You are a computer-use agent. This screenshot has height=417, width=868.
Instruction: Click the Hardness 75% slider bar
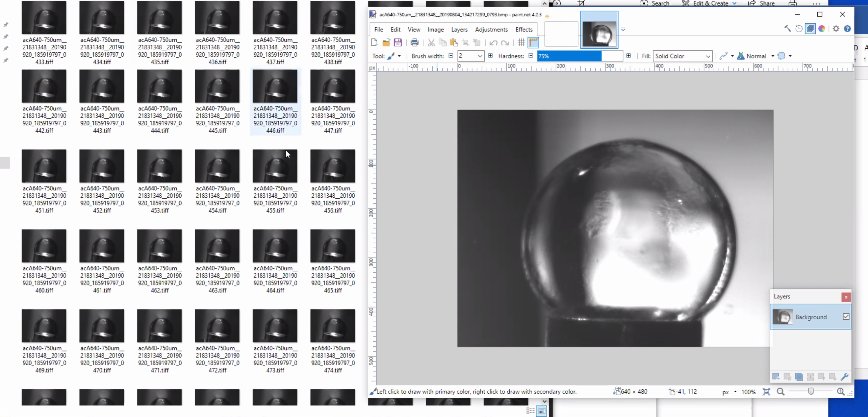pos(579,56)
